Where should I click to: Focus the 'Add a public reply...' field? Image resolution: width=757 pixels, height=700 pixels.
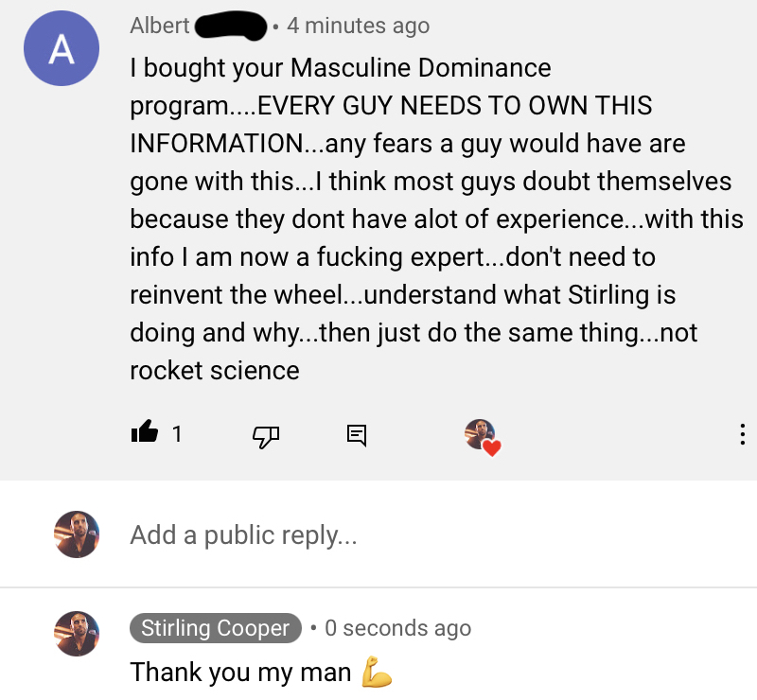(x=378, y=535)
